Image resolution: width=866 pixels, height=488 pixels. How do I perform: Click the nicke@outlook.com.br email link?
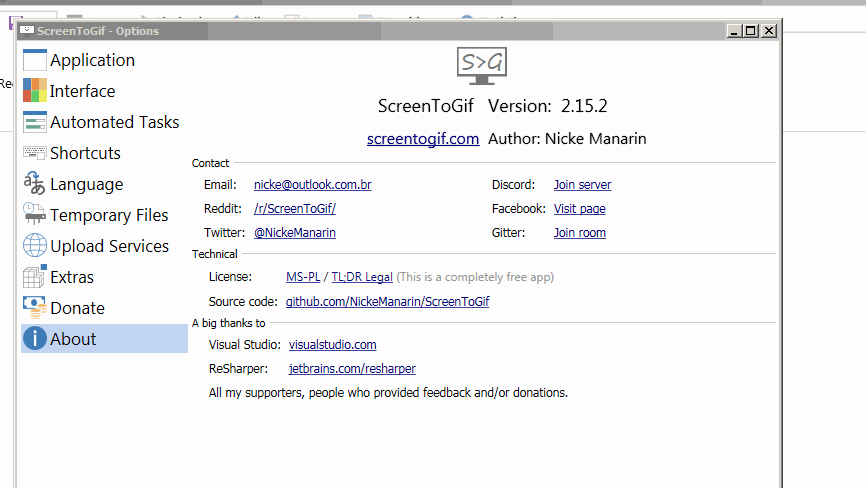[313, 184]
